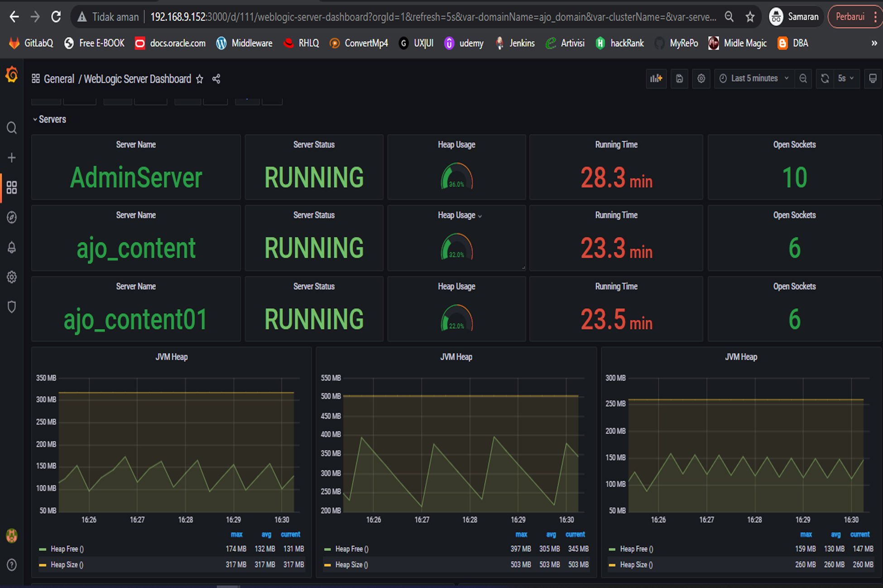Toggle Heap Size series in second JVM Heap legend
883x588 pixels.
tap(351, 565)
